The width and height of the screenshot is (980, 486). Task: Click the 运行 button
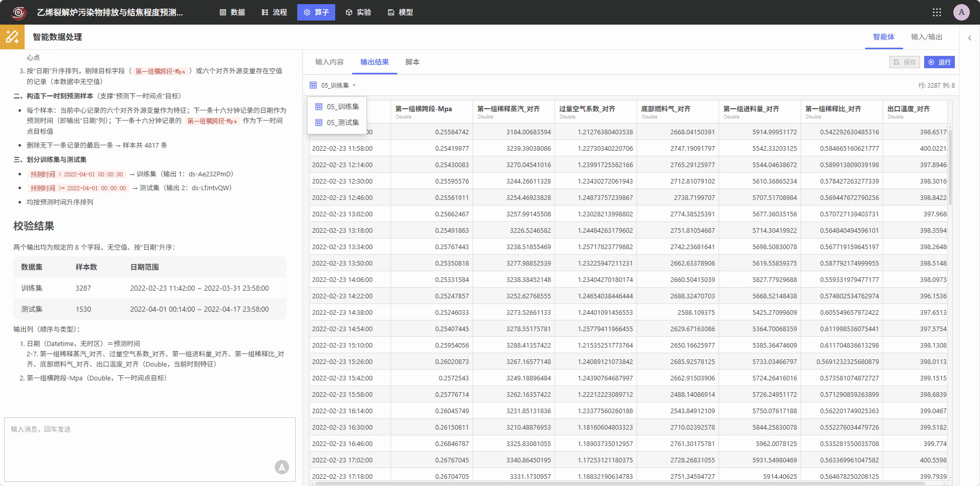940,62
